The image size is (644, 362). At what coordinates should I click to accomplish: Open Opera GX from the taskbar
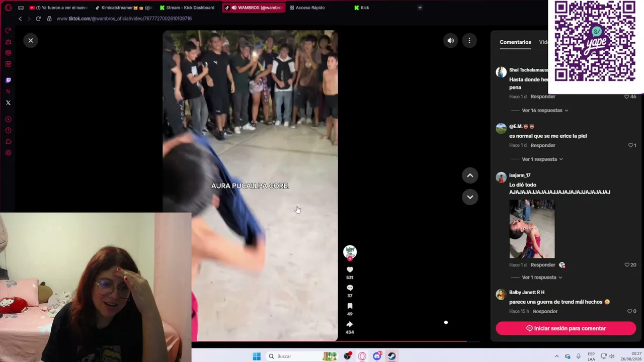pos(362,356)
